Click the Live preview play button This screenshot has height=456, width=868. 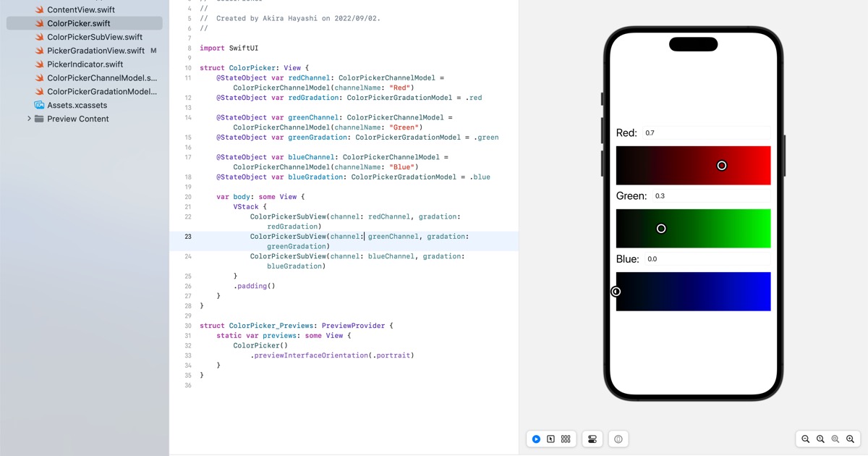(x=536, y=439)
